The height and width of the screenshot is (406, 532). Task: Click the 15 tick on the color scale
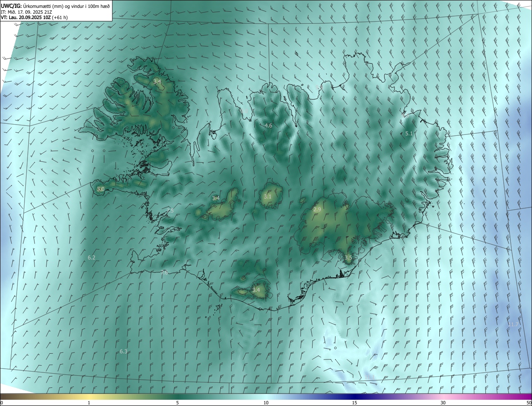click(355, 403)
